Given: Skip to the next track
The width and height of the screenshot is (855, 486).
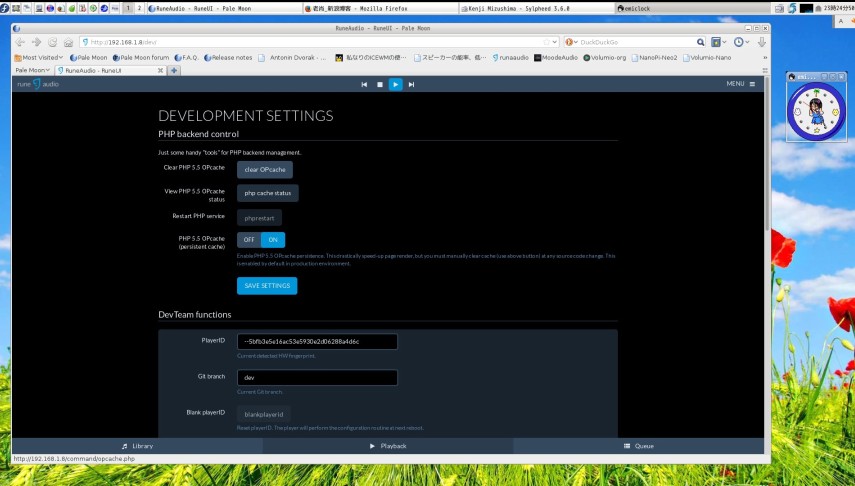Looking at the screenshot, I should (411, 85).
